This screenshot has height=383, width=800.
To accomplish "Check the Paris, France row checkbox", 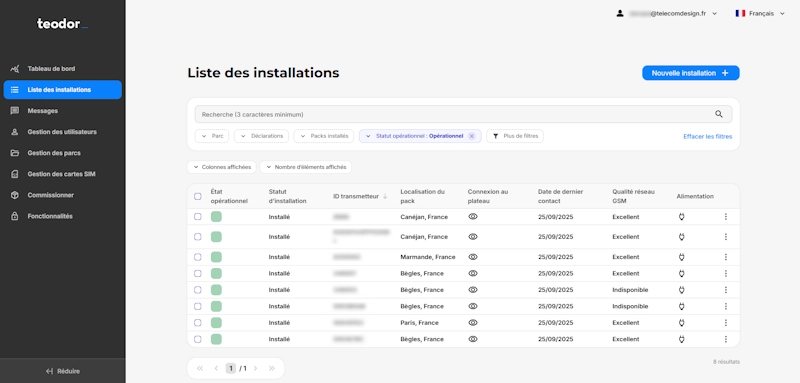I will click(198, 323).
